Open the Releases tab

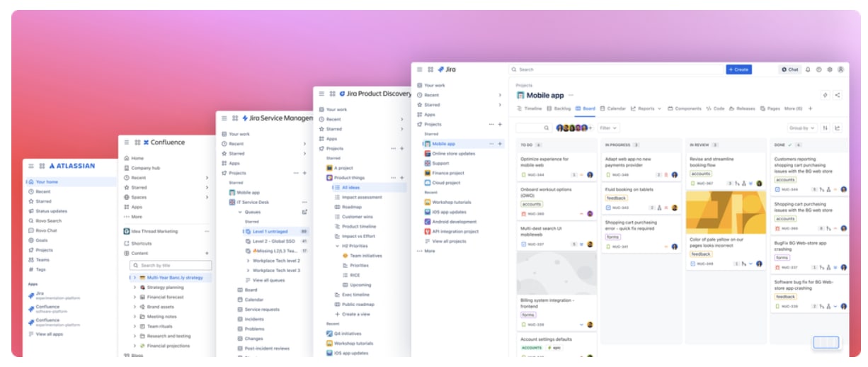click(x=743, y=108)
